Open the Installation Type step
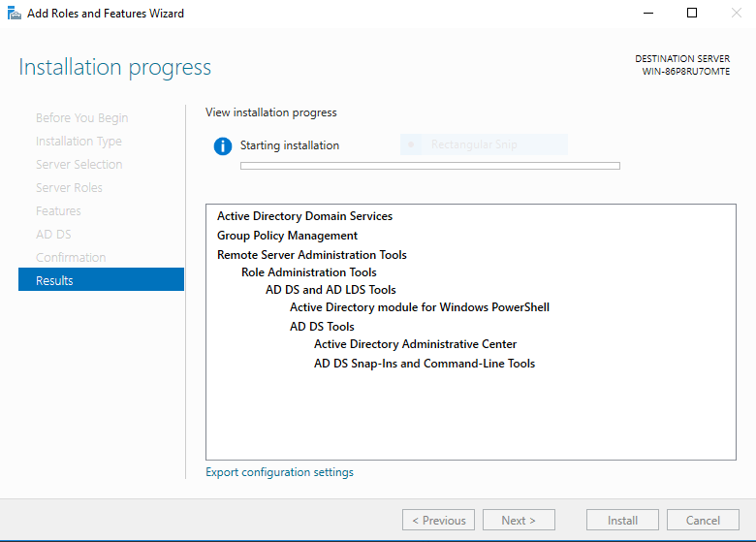Viewport: 756px width, 542px height. click(79, 141)
